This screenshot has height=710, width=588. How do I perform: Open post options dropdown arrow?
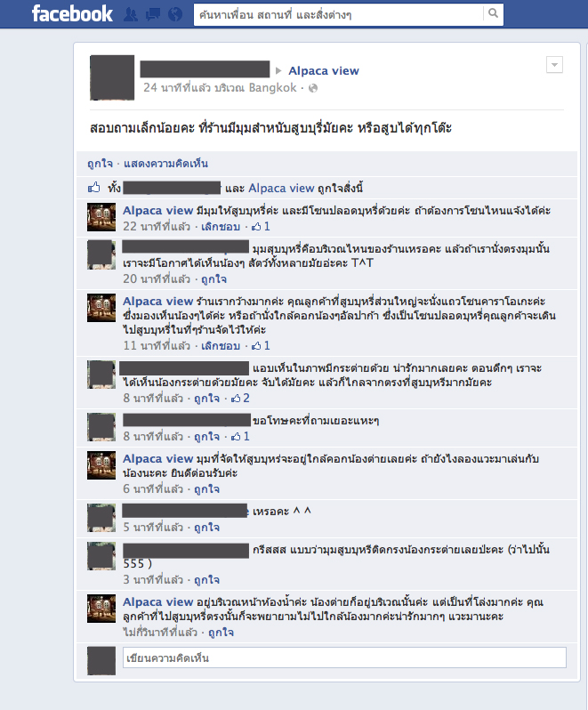[x=554, y=65]
